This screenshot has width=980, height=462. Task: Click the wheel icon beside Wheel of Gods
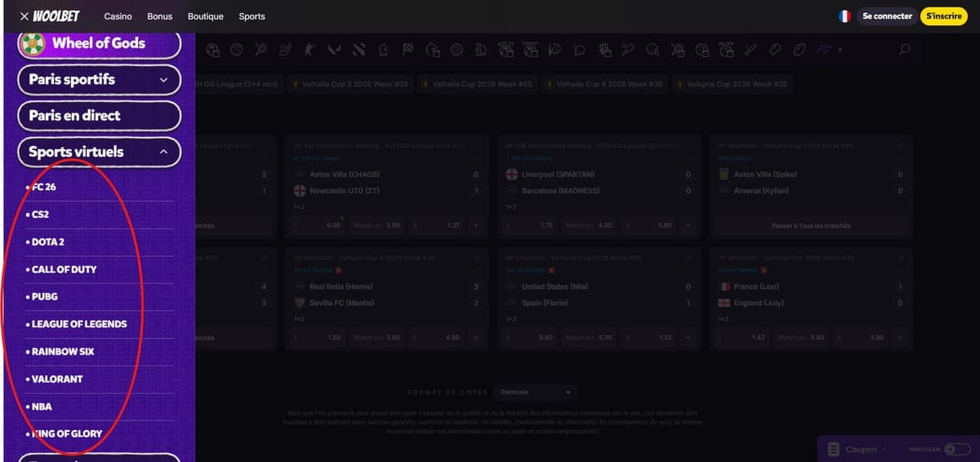pos(33,43)
